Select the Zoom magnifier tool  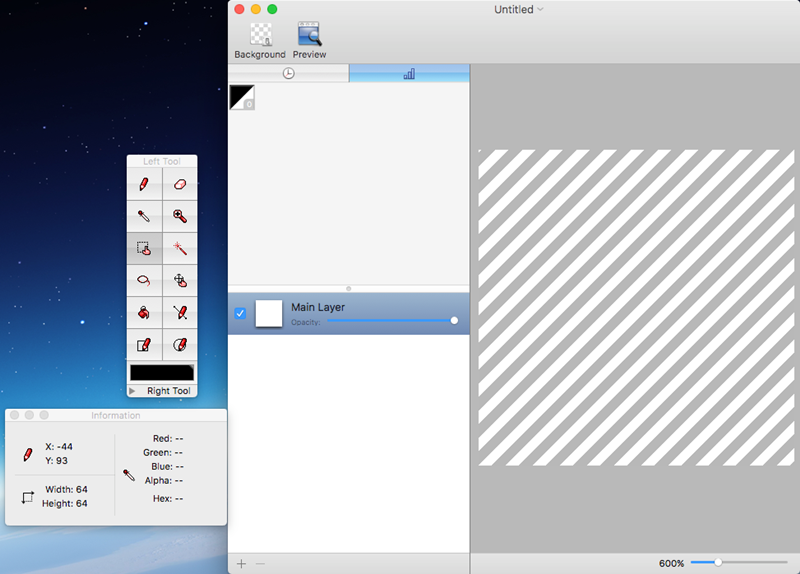click(x=180, y=216)
